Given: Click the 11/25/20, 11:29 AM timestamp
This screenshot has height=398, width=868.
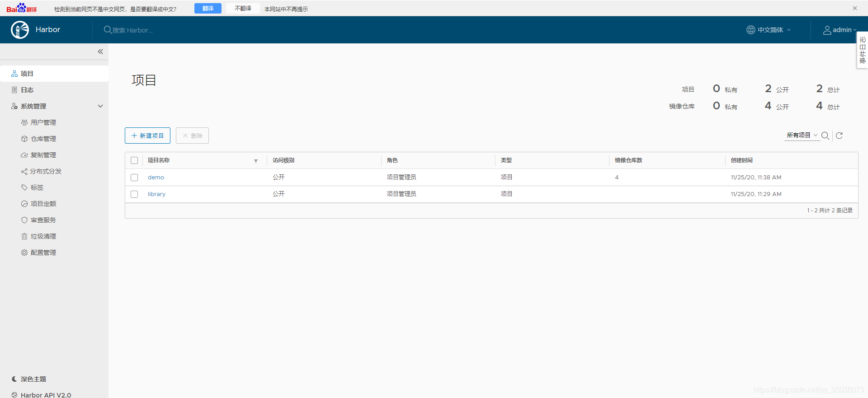Looking at the screenshot, I should point(756,194).
